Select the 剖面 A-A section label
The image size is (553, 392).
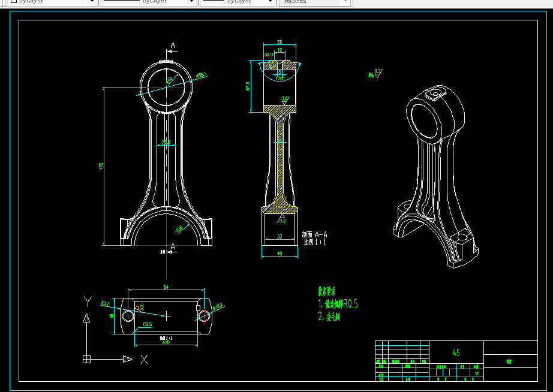click(315, 234)
